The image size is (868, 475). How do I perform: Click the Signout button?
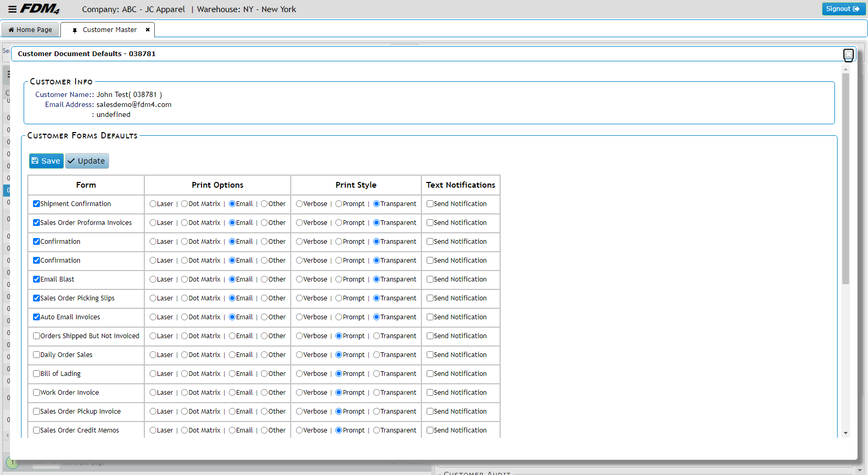[x=843, y=9]
